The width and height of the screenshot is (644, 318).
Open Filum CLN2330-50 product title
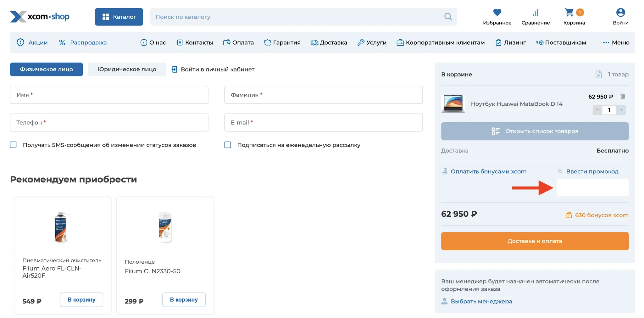(x=153, y=271)
